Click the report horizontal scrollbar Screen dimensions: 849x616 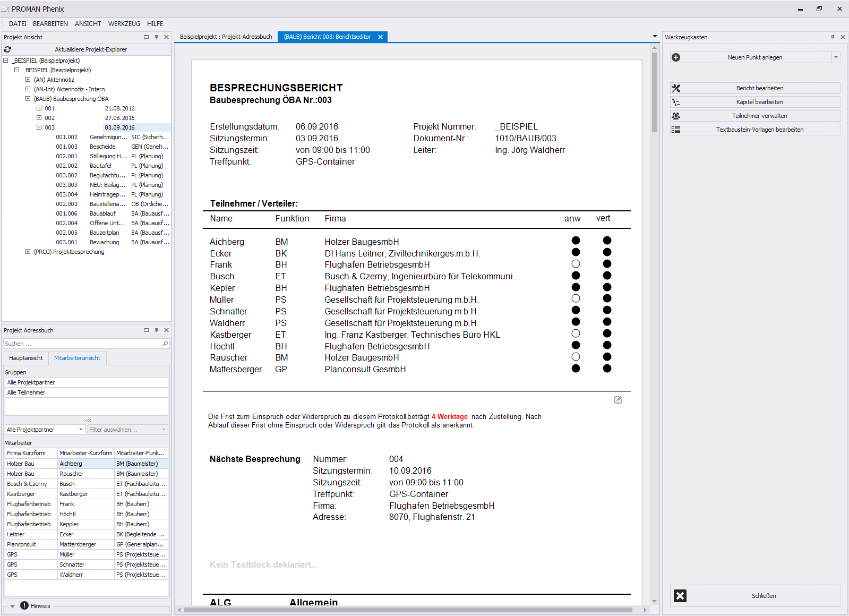coord(408,610)
